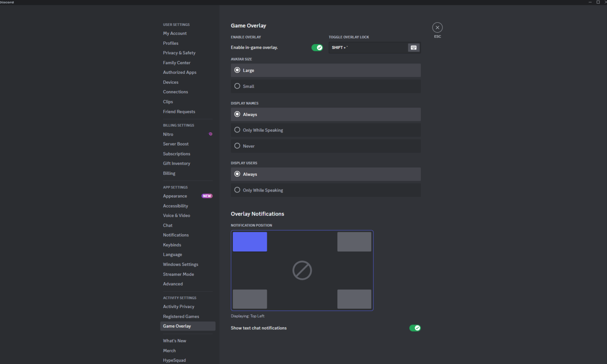Select Always under Display Names
This screenshot has width=607, height=364.
[x=326, y=115]
